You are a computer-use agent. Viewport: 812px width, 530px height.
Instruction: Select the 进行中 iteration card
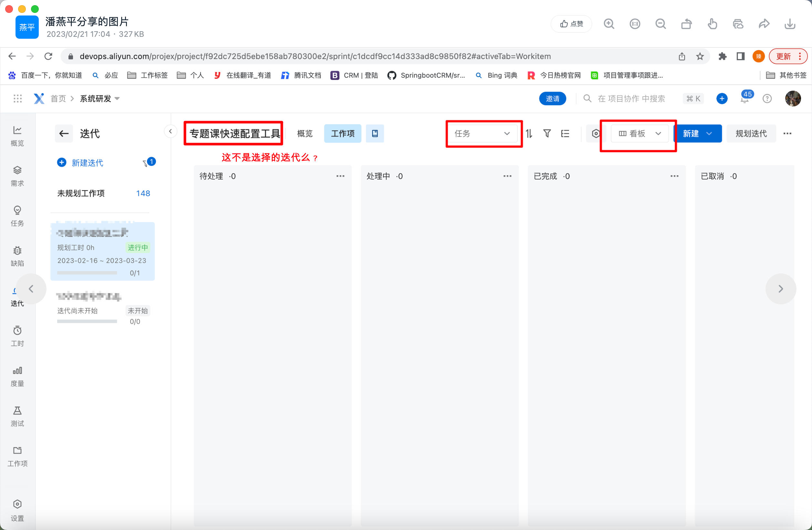[x=103, y=251]
